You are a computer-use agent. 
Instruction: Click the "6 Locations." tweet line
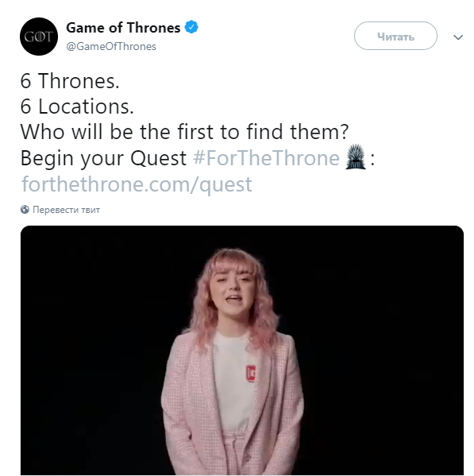(x=77, y=106)
